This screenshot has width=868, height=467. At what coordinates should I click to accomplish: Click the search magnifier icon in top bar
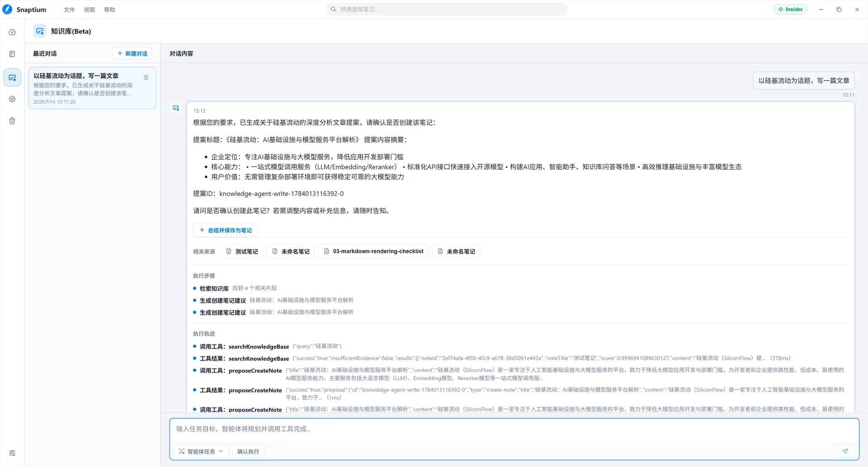click(334, 10)
